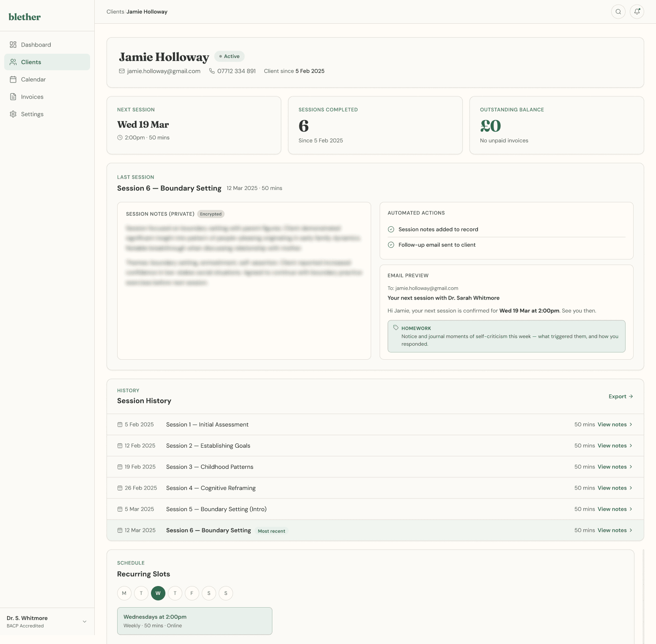Enable the Monday recurring slot

[x=124, y=593]
